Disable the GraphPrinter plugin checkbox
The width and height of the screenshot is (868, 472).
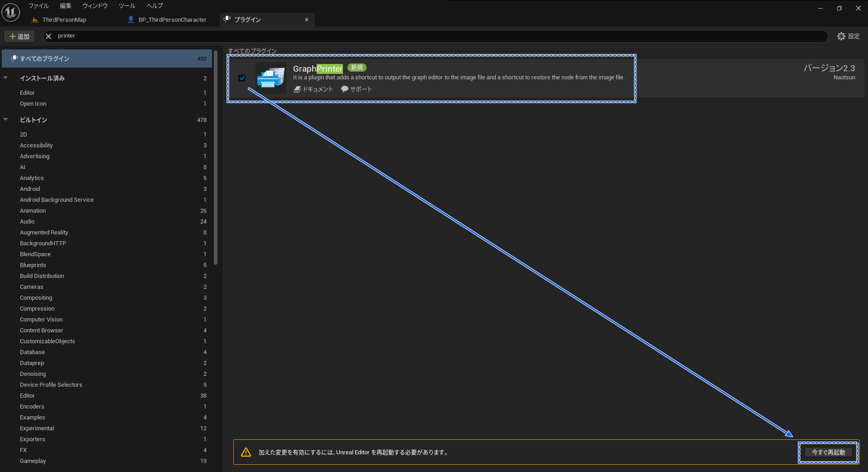(x=242, y=78)
